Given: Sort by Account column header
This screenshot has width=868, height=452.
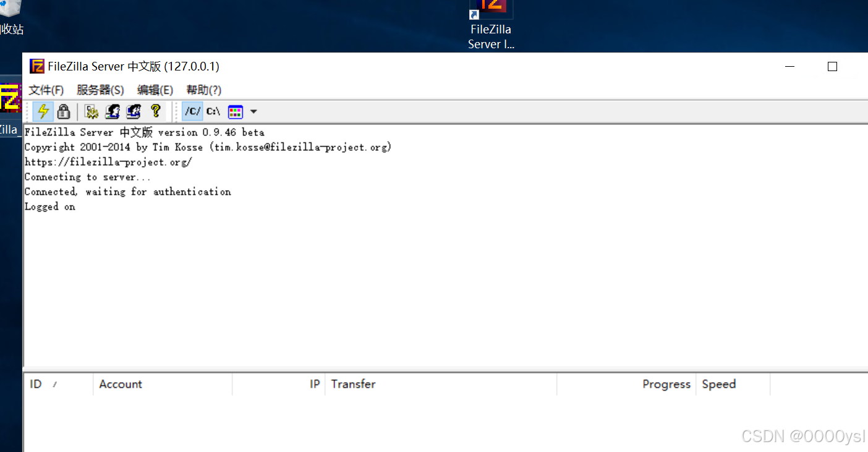Looking at the screenshot, I should tap(163, 384).
